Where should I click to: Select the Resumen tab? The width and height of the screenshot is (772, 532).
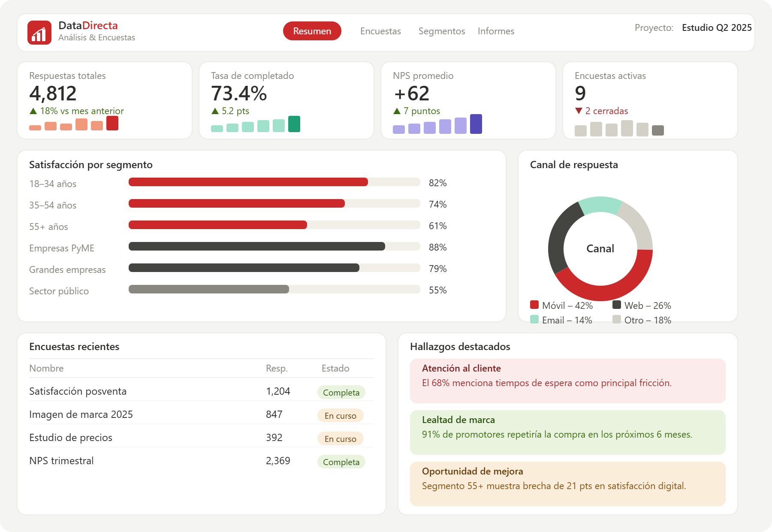(x=312, y=31)
